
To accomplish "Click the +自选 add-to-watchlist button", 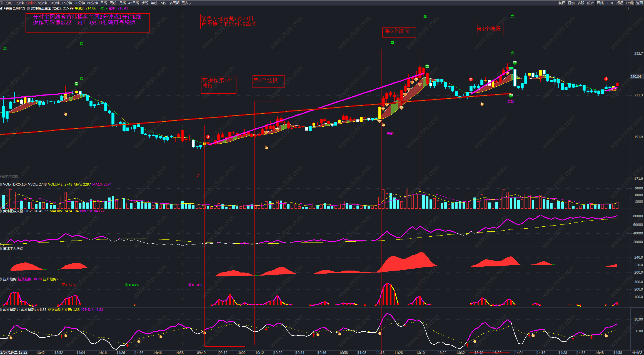I will pos(630,3).
